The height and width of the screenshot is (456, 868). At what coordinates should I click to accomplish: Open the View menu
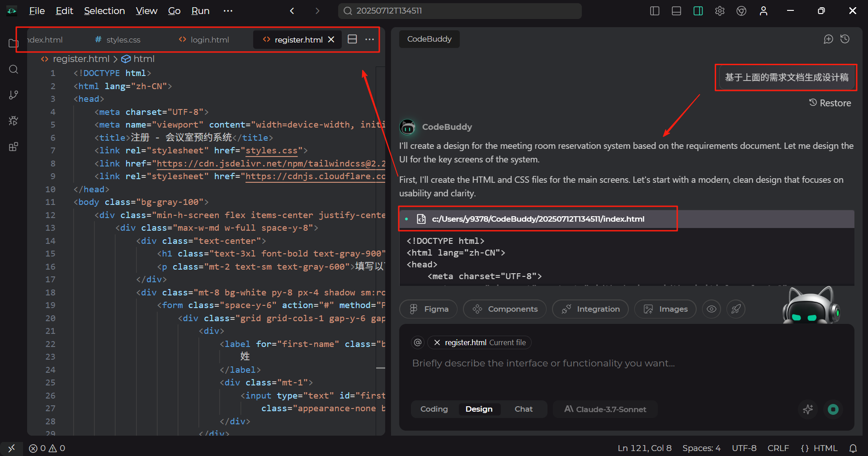(x=146, y=11)
